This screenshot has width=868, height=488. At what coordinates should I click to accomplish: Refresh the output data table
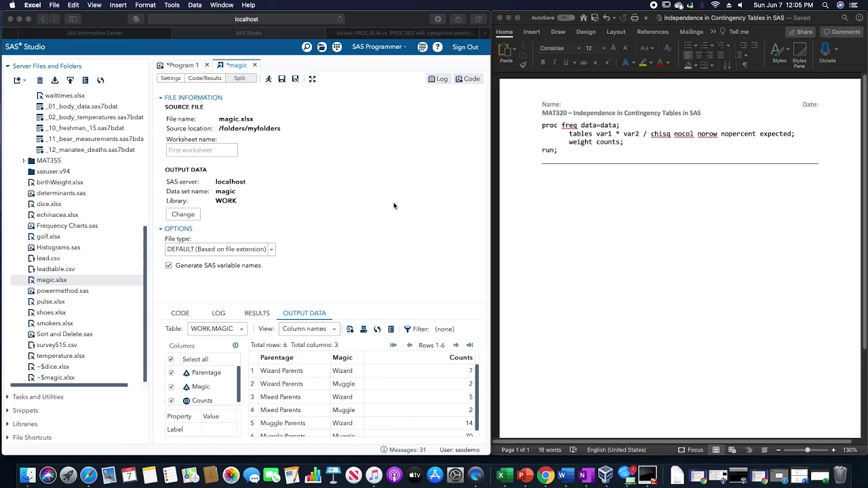[377, 329]
